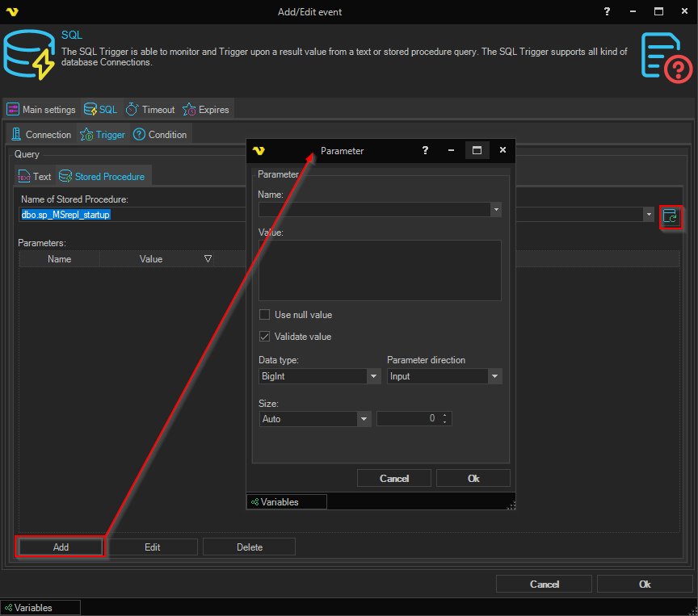Enable the Use null value checkbox
Screen dimensions: 698x616
pyautogui.click(x=264, y=315)
